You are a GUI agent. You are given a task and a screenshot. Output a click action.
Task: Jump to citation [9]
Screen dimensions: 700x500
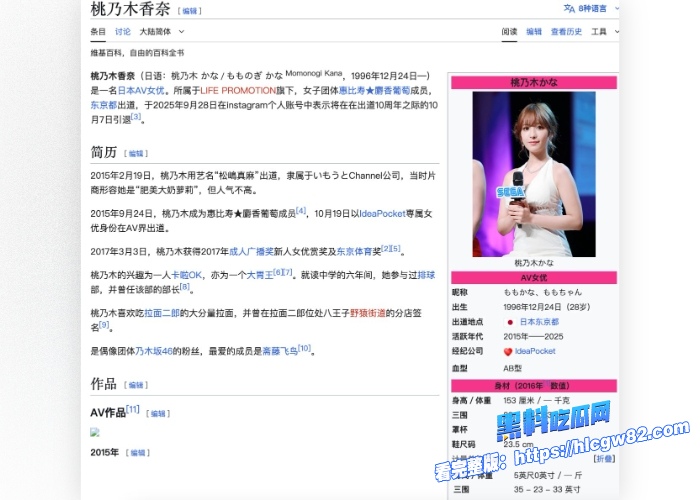(x=104, y=325)
